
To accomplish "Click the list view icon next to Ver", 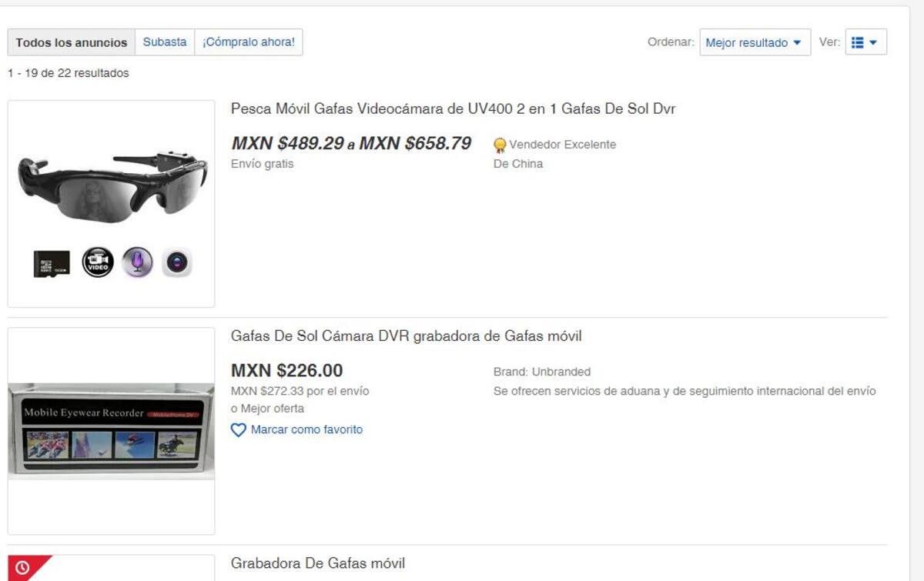I will (x=858, y=42).
